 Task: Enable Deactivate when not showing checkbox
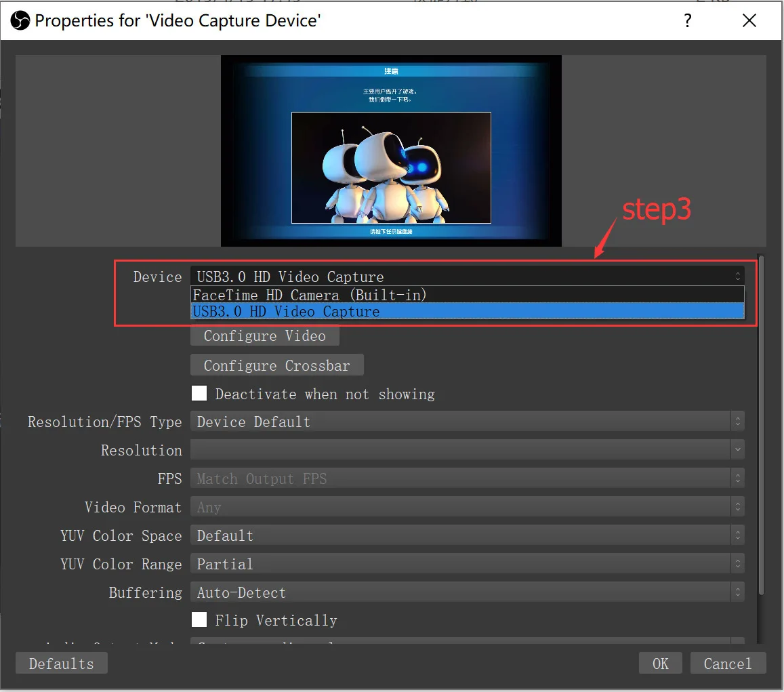coord(199,394)
